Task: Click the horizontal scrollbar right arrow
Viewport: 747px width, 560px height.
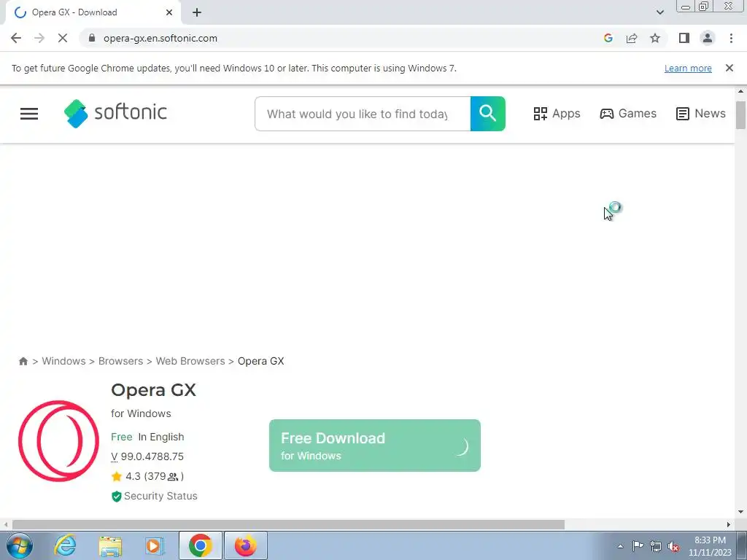Action: click(x=729, y=524)
